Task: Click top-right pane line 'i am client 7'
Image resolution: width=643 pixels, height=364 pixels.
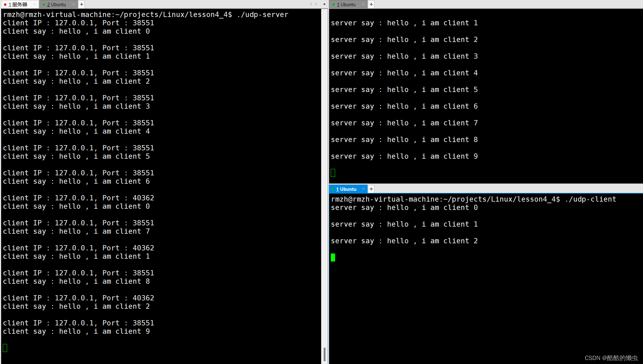Action: click(x=404, y=123)
